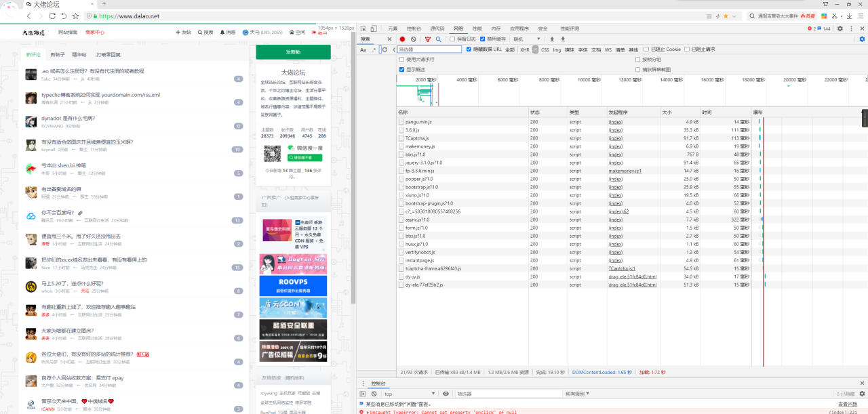The height and width of the screenshot is (414, 868).
Task: Toggle the 隐藏数据 URL checkbox
Action: click(469, 49)
